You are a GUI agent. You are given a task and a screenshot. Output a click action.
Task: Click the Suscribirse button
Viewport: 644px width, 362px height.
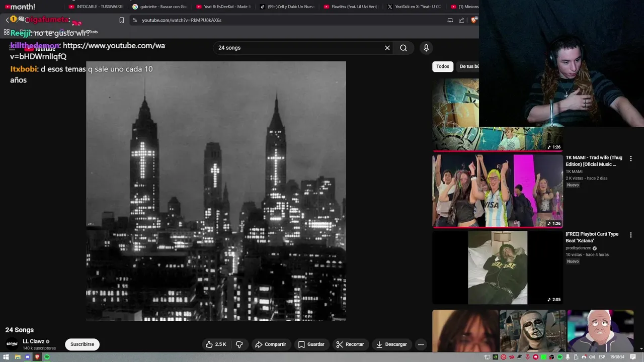[x=82, y=344]
